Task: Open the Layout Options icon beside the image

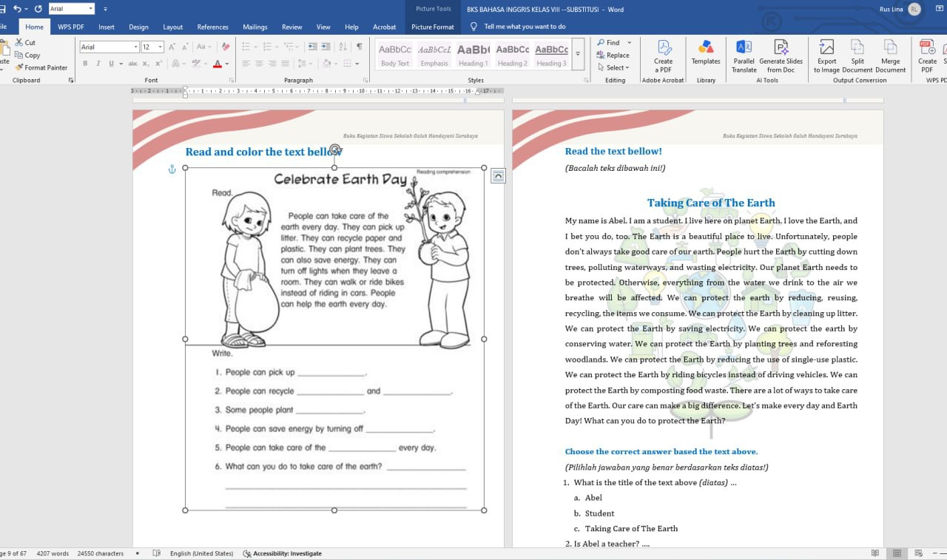Action: click(x=498, y=175)
